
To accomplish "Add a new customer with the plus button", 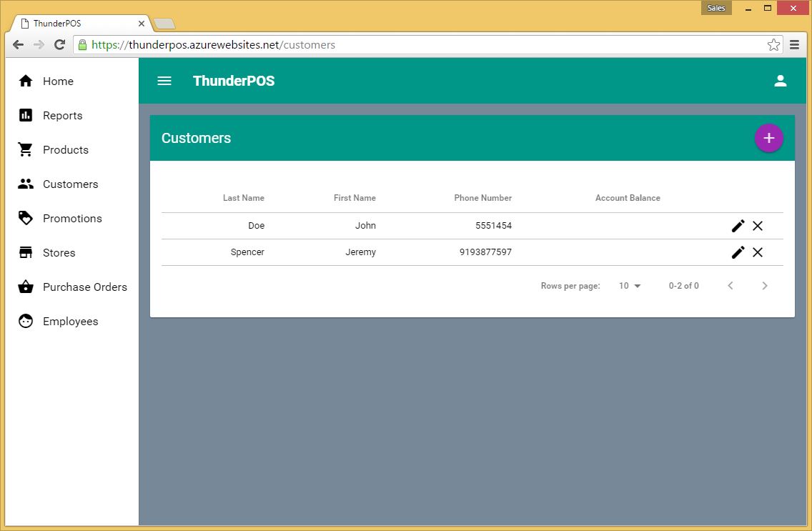I will pyautogui.click(x=769, y=137).
